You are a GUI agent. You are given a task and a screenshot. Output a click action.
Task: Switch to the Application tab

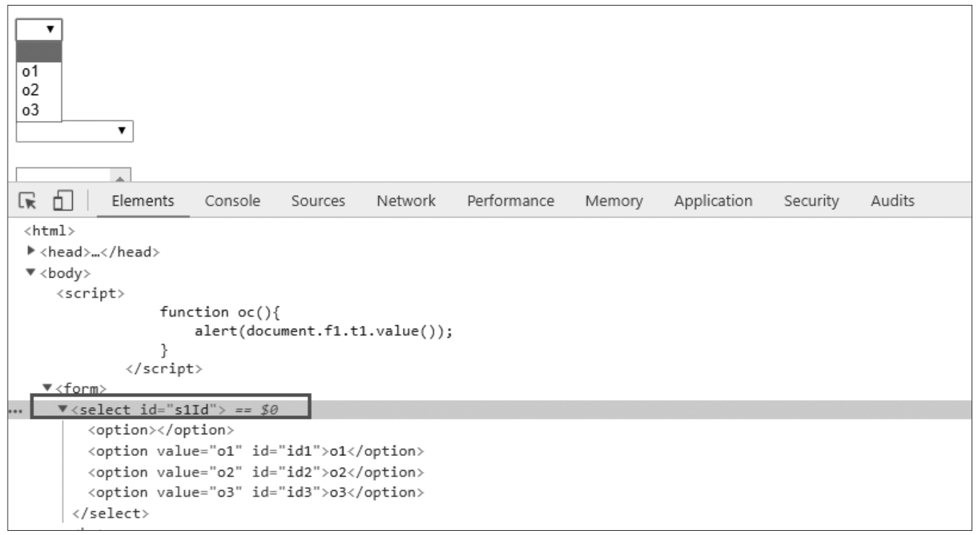click(x=713, y=201)
